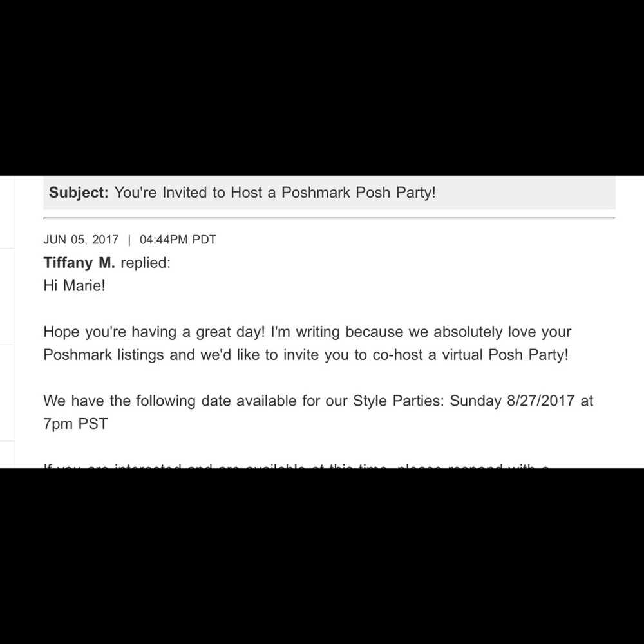The height and width of the screenshot is (644, 644).
Task: Click the "Hi Marie!" greeting line
Action: coord(74,285)
